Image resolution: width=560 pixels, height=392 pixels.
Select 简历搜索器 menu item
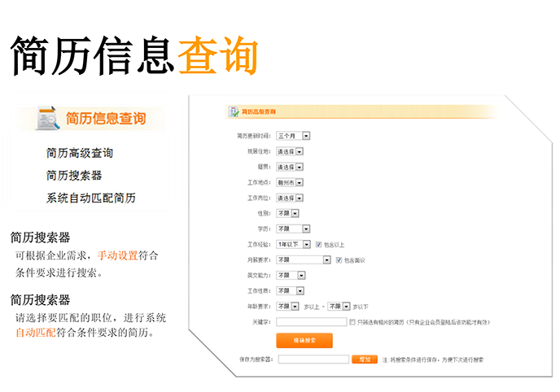pyautogui.click(x=74, y=175)
